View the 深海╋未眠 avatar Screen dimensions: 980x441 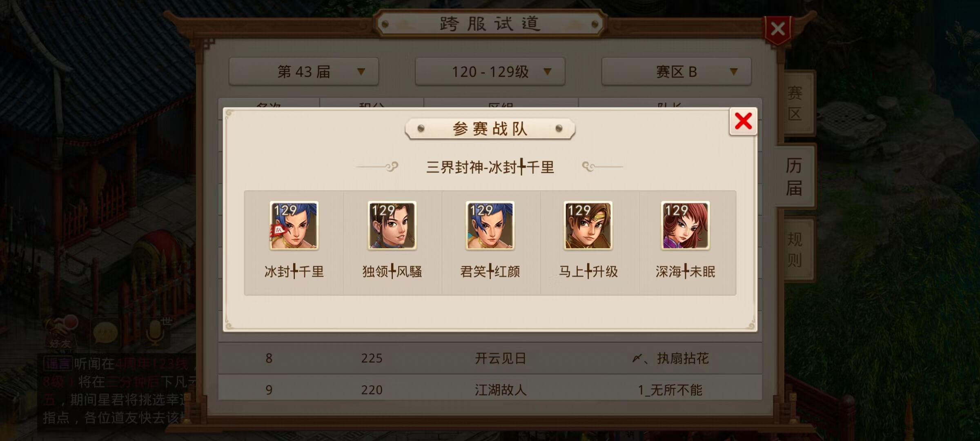tap(686, 225)
